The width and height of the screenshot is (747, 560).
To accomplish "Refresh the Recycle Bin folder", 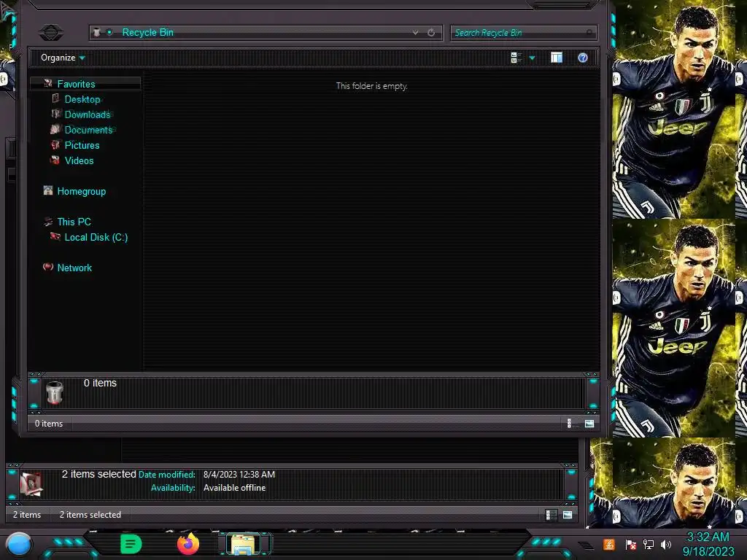I will pos(431,32).
